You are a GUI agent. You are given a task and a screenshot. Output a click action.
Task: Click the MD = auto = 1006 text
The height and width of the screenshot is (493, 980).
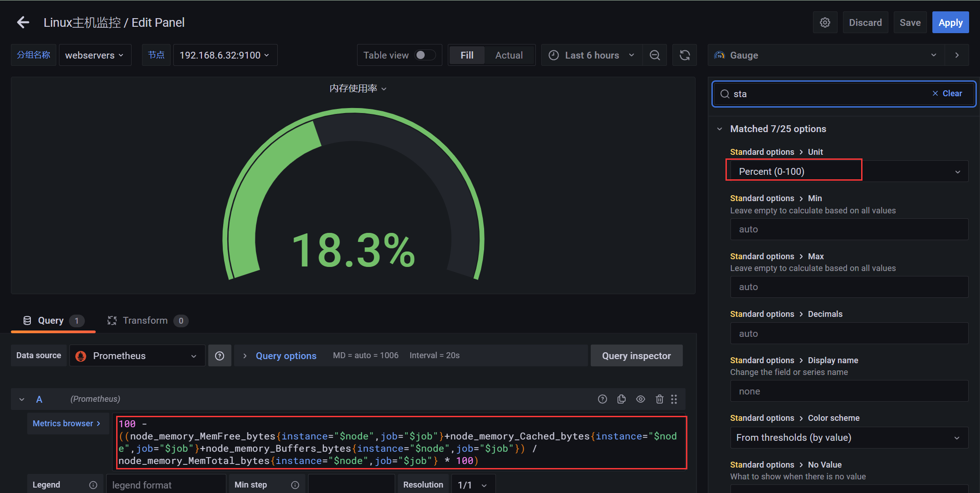(x=366, y=355)
